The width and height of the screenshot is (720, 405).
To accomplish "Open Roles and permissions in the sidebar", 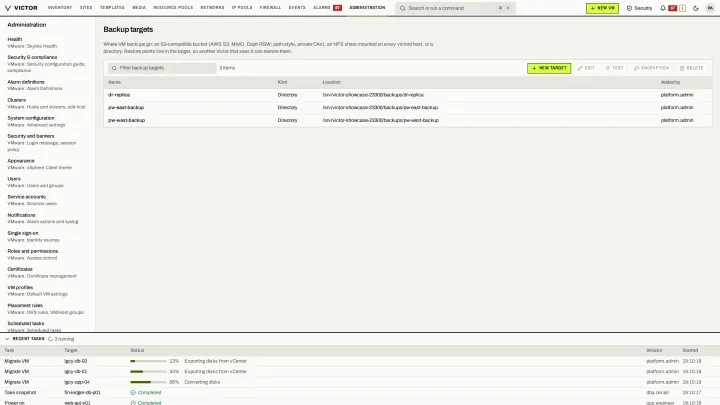I will [x=47, y=254].
